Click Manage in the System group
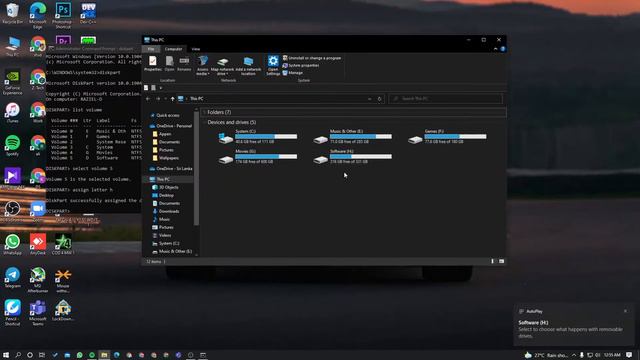This screenshot has width=640, height=360. click(293, 73)
